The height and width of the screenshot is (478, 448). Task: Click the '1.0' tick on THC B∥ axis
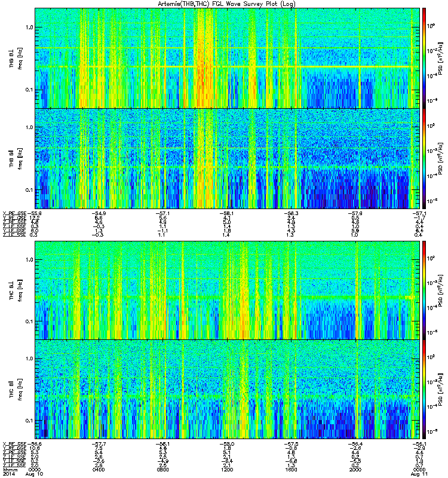tap(29, 358)
